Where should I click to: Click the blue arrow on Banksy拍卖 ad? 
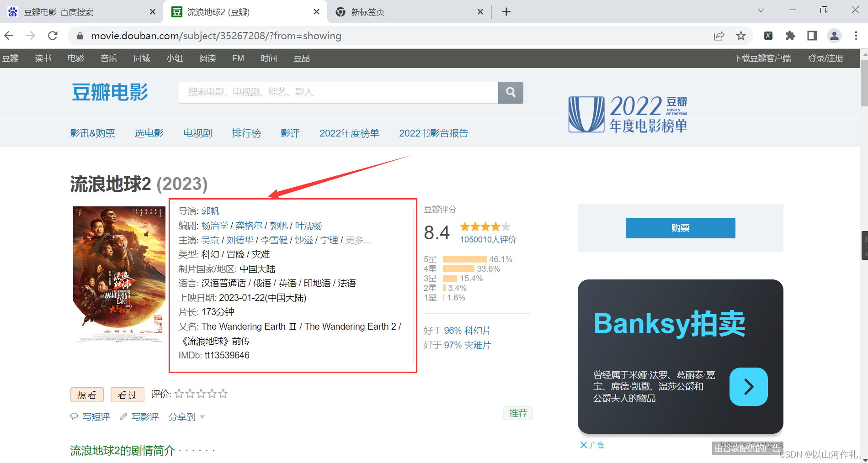click(749, 387)
